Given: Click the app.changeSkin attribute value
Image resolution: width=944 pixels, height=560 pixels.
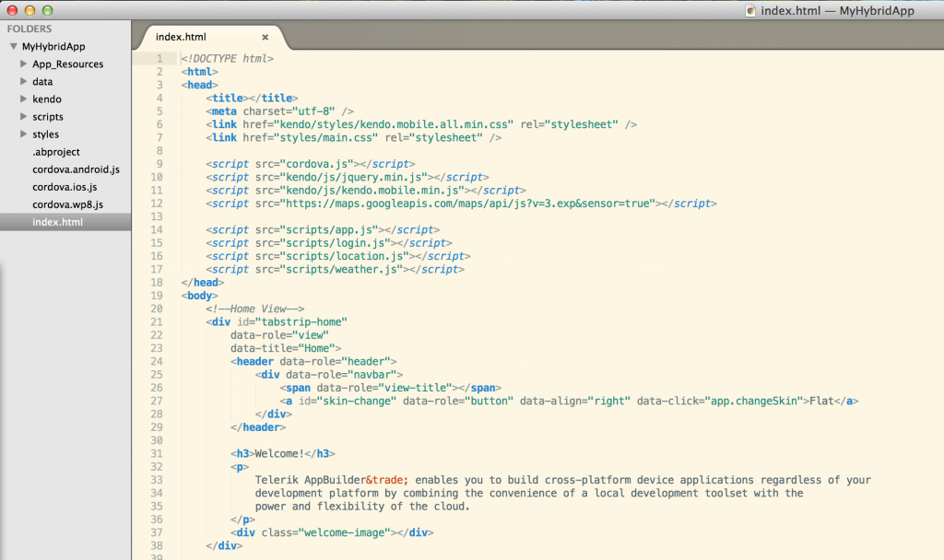Looking at the screenshot, I should coord(754,402).
